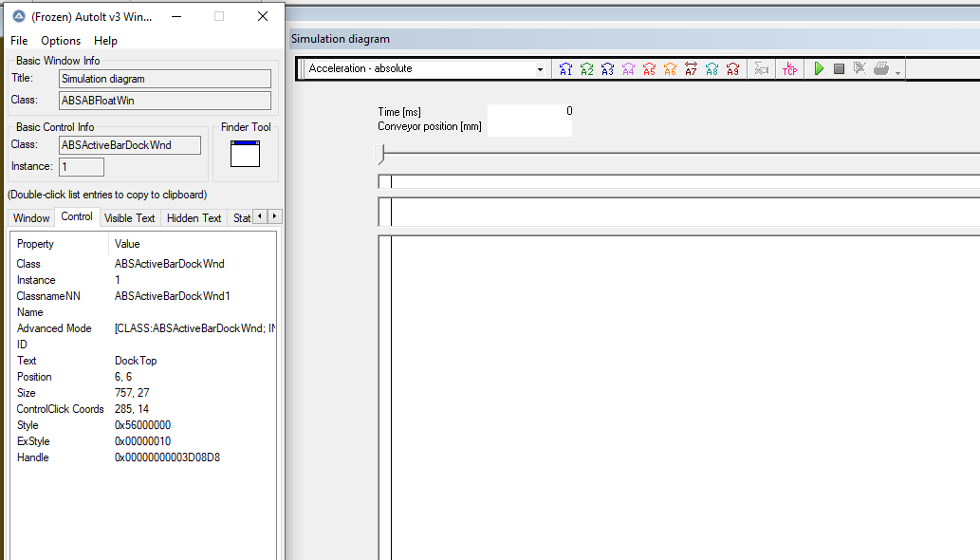This screenshot has width=980, height=560.
Task: Toggle axis A8 curve display
Action: click(712, 68)
